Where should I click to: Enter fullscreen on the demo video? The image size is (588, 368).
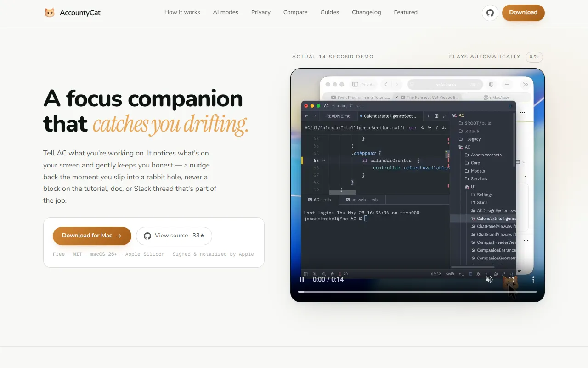[511, 280]
